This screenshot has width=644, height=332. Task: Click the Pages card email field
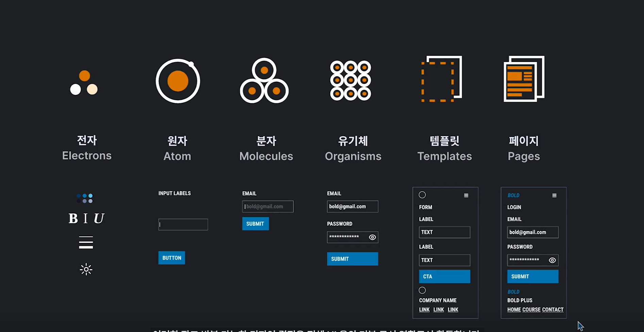(533, 232)
